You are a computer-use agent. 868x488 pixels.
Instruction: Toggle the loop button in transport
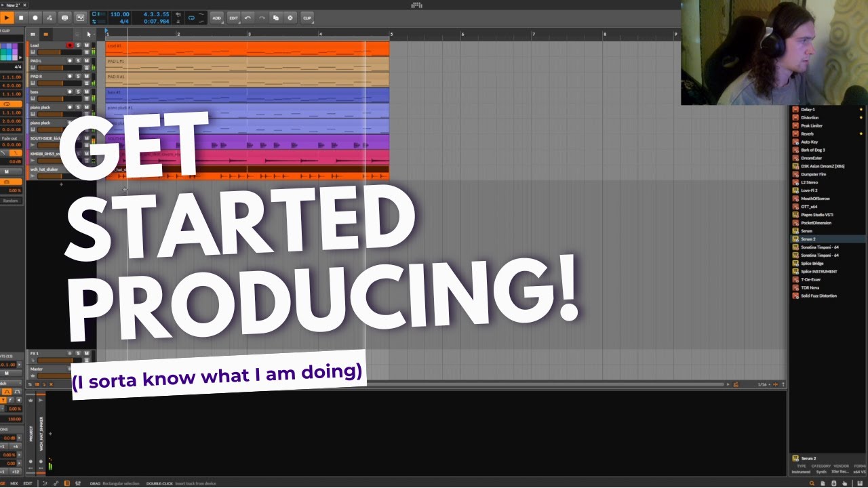tap(191, 17)
